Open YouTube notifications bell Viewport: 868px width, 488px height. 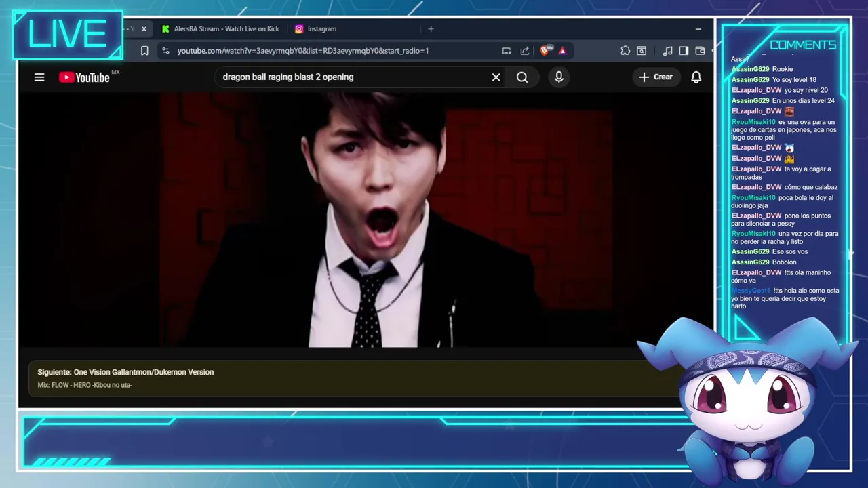click(x=696, y=77)
